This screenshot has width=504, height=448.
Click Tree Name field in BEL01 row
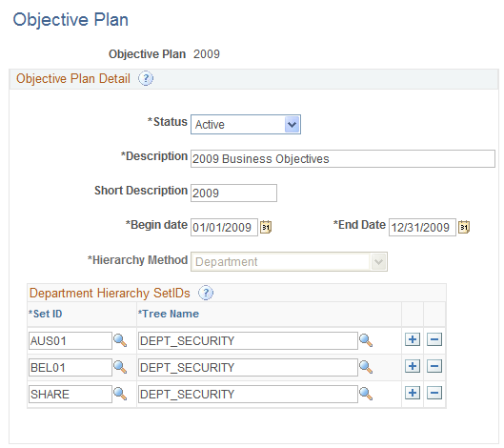coord(248,368)
